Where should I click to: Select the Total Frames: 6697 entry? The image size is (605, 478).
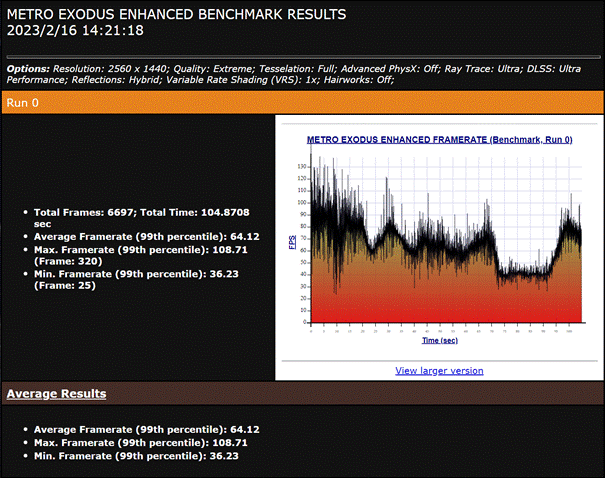click(141, 213)
